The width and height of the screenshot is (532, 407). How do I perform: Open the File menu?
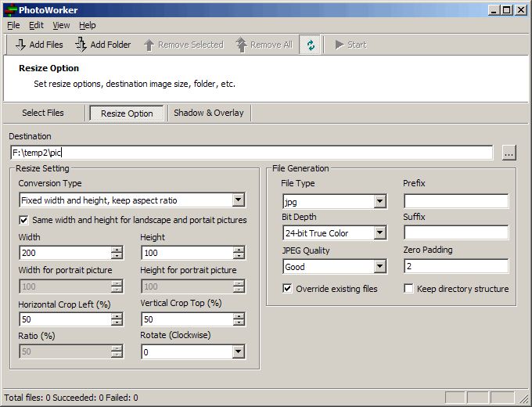13,25
